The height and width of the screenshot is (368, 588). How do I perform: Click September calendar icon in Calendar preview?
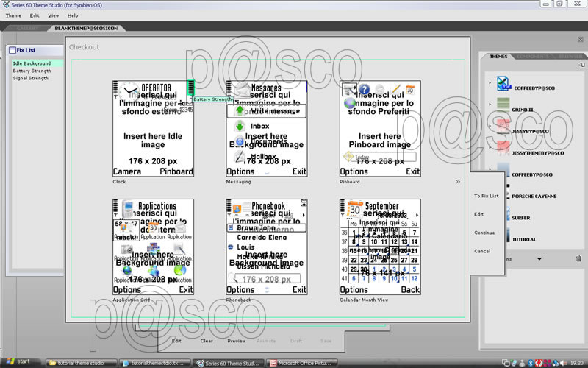click(x=354, y=209)
